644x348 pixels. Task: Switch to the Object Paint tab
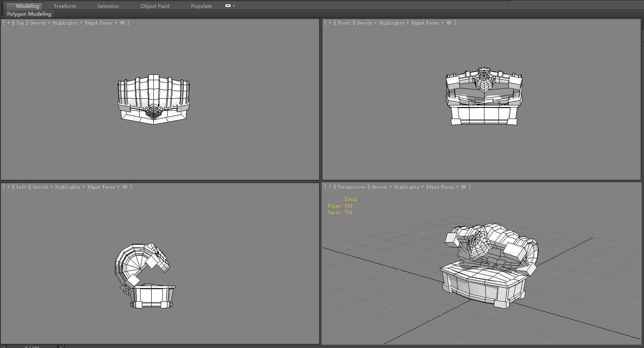(155, 6)
